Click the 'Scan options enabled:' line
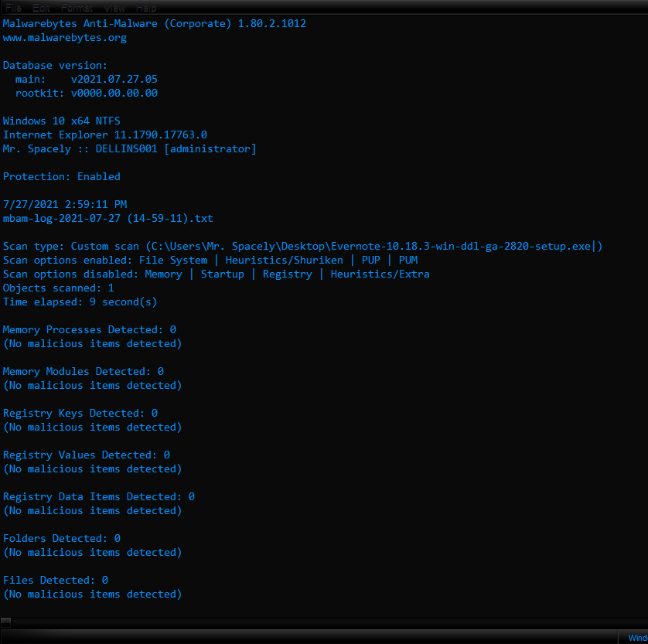 click(210, 261)
